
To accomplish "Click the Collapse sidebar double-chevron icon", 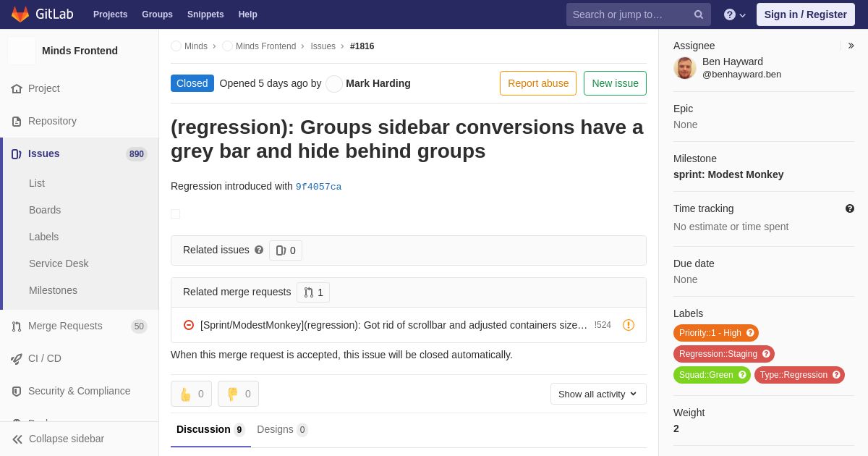I will pos(17,439).
